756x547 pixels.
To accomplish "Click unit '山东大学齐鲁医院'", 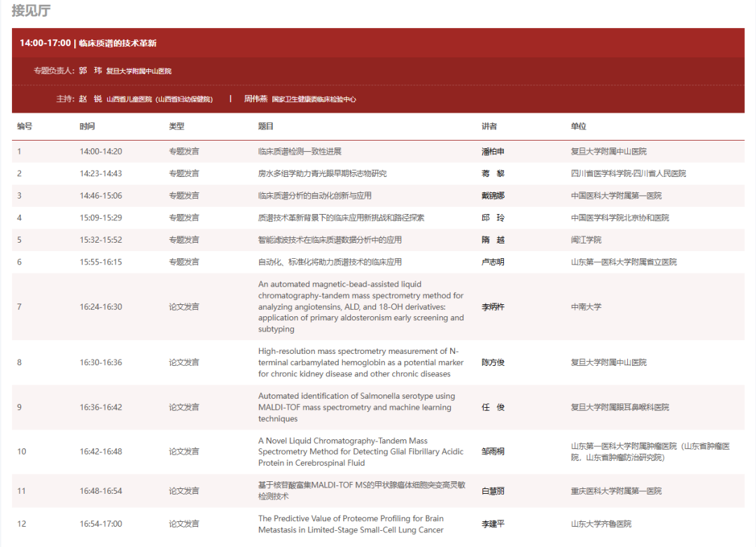I will [x=601, y=524].
